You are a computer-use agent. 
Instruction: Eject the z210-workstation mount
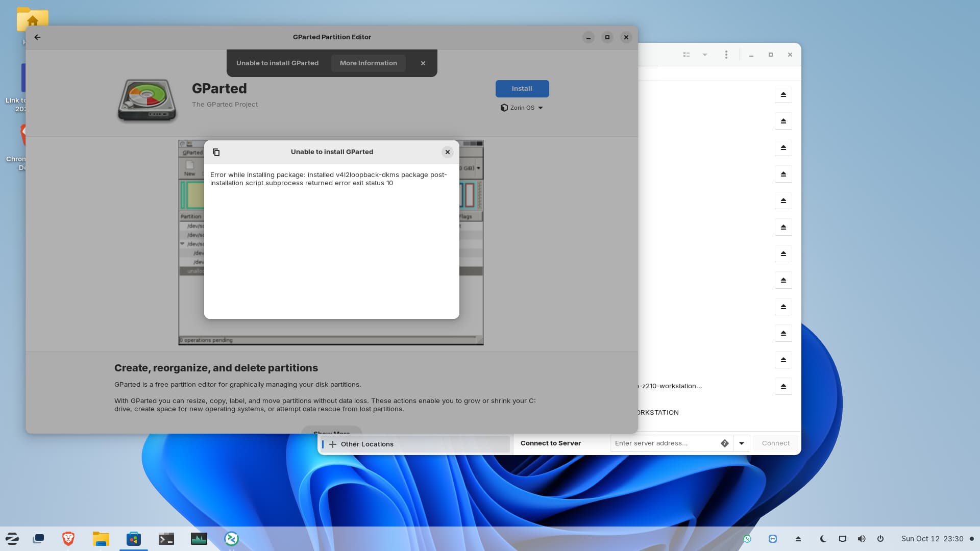(783, 386)
